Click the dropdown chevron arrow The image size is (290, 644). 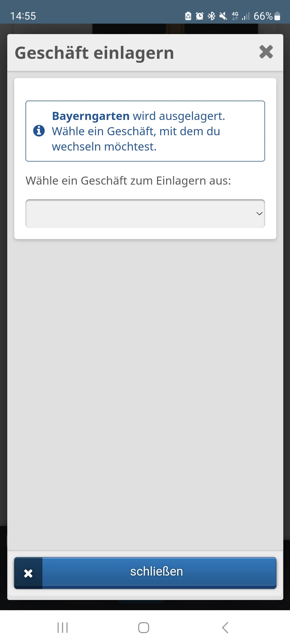[259, 214]
